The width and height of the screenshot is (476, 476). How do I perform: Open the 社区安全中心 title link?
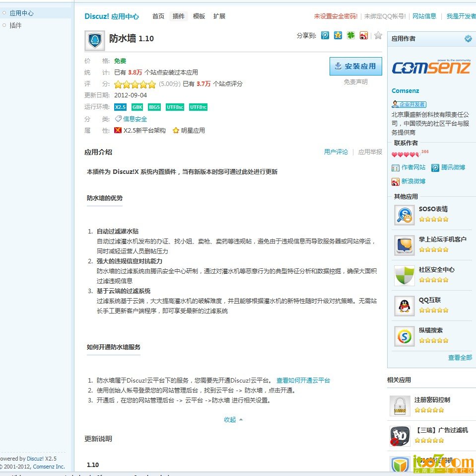pyautogui.click(x=436, y=270)
